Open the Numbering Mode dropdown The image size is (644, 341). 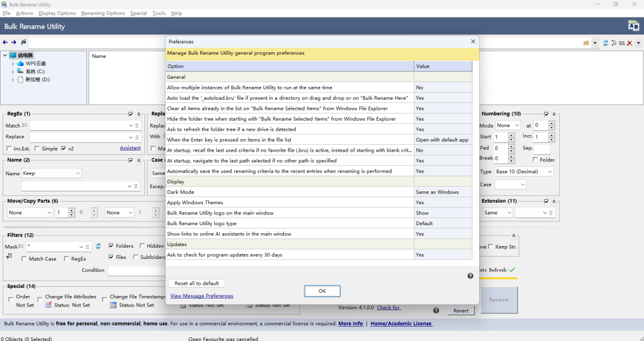click(508, 125)
